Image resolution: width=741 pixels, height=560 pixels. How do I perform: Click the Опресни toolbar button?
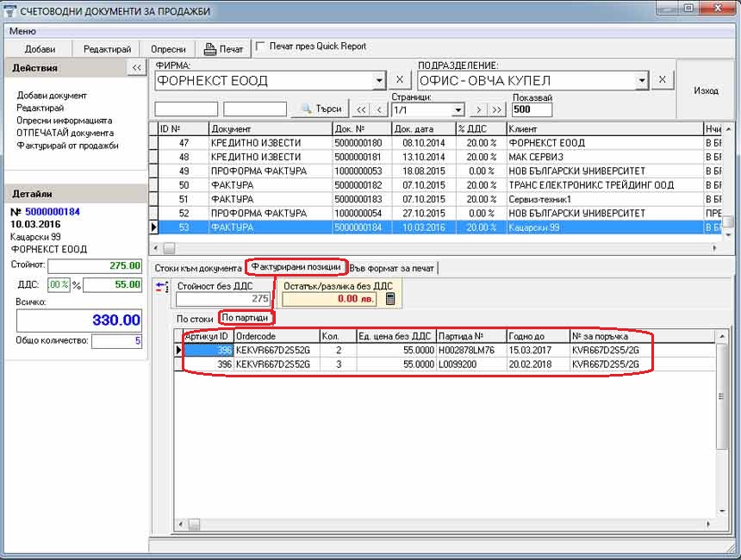[168, 49]
